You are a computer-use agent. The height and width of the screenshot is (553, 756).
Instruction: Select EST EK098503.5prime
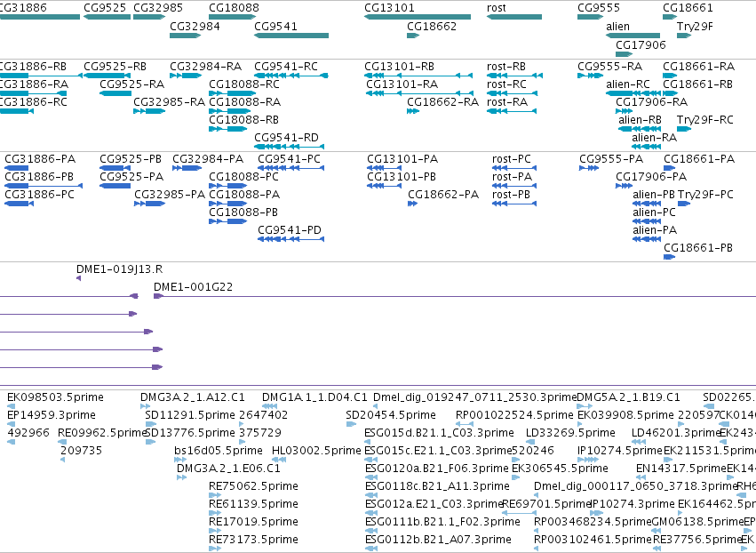coord(11,406)
